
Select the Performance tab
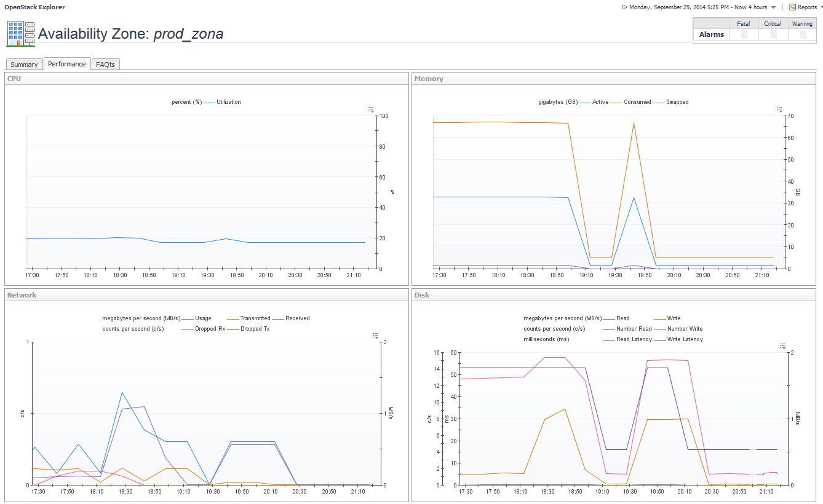(67, 64)
